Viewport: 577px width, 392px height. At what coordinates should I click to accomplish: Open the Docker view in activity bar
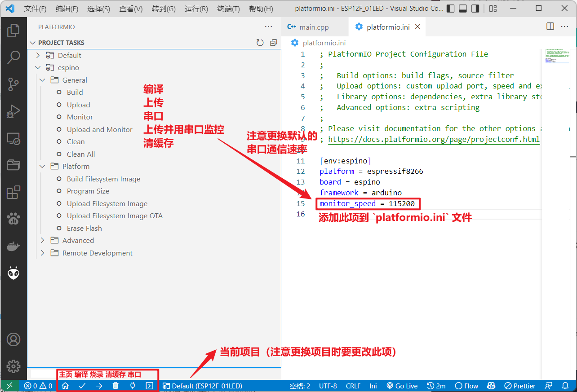coord(13,246)
